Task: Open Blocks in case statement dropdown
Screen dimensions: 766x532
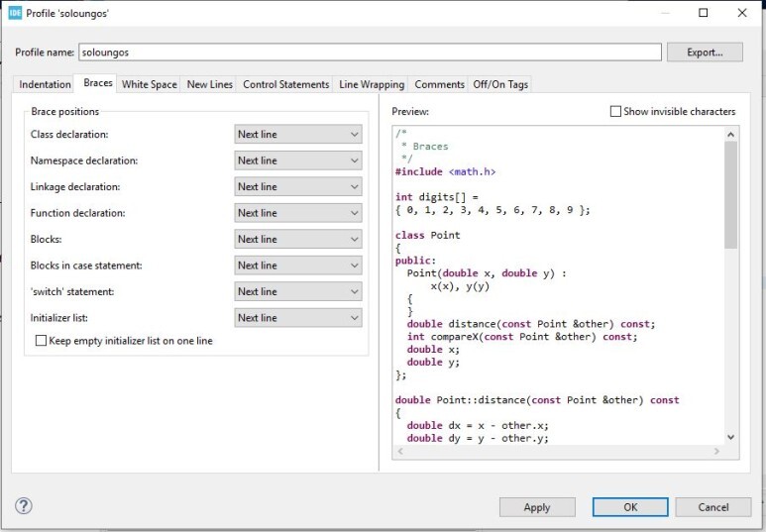Action: click(298, 266)
